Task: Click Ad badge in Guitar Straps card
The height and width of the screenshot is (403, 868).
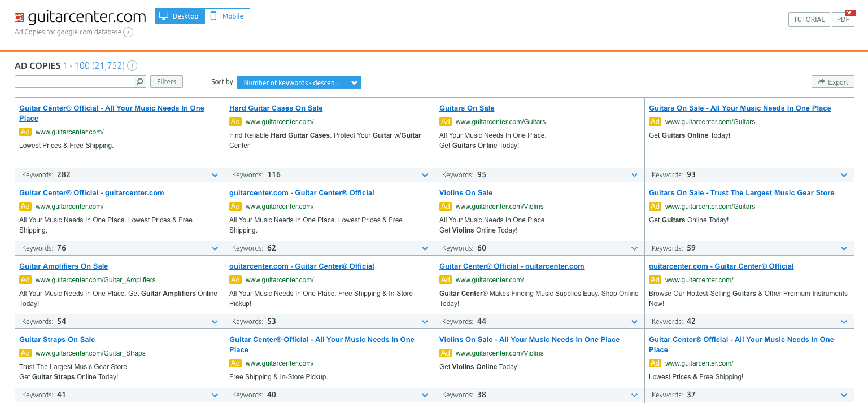Action: (x=25, y=353)
